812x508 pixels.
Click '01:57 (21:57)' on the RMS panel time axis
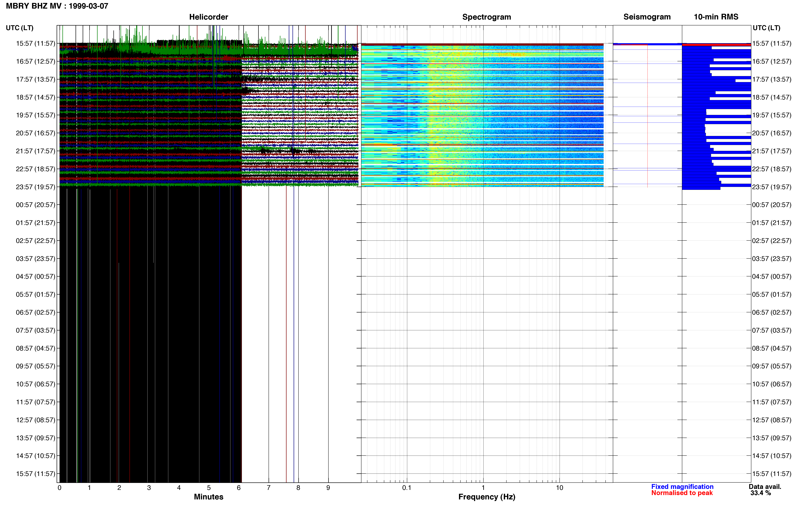pos(772,223)
